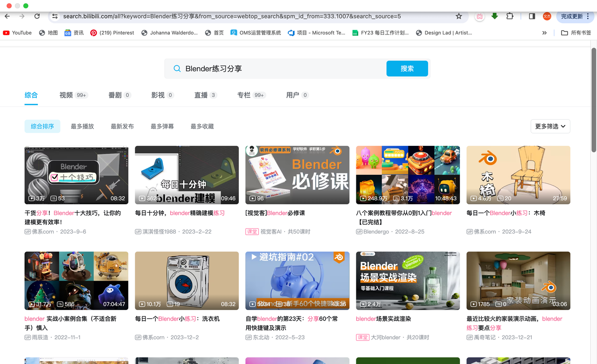
Task: Open 洗衣机 washing machine thumbnail
Action: click(187, 281)
